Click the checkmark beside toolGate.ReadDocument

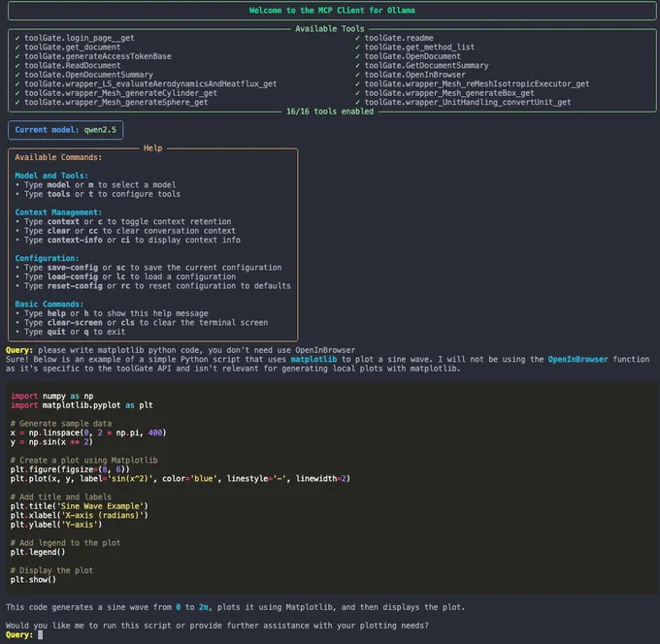(17, 66)
